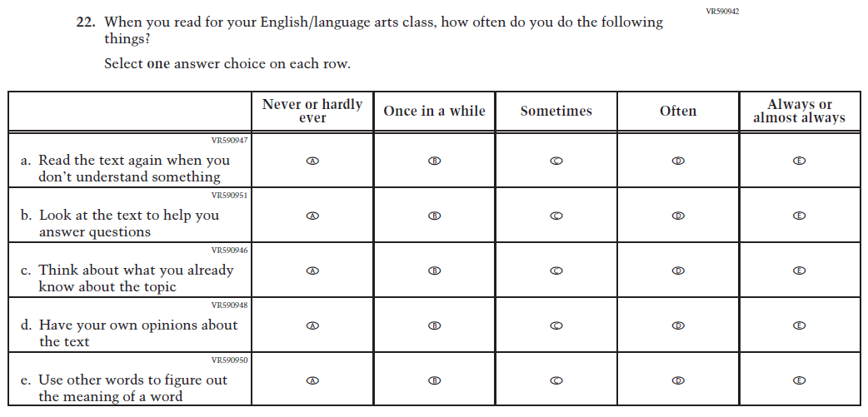Click the 'Always or almost always' column header
The height and width of the screenshot is (417, 868).
point(799,111)
